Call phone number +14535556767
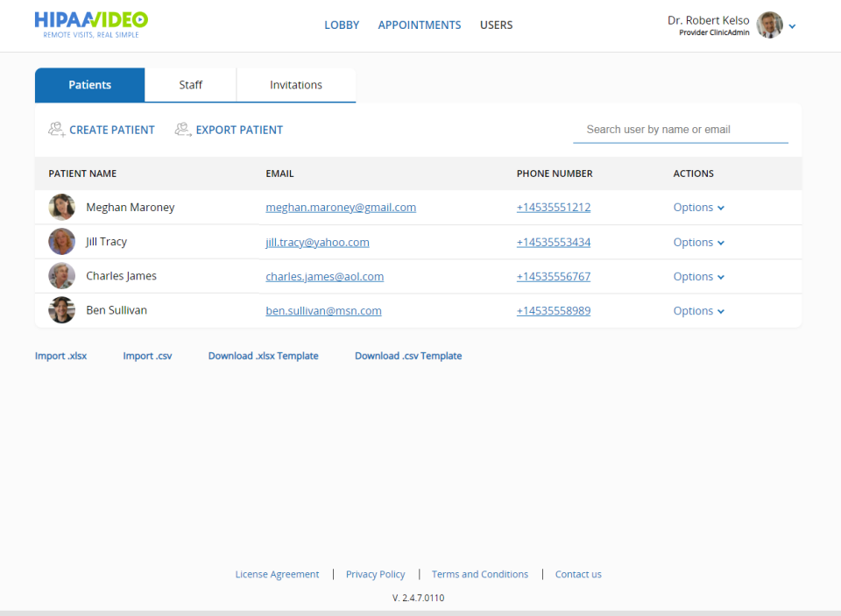The height and width of the screenshot is (616, 841). click(554, 276)
